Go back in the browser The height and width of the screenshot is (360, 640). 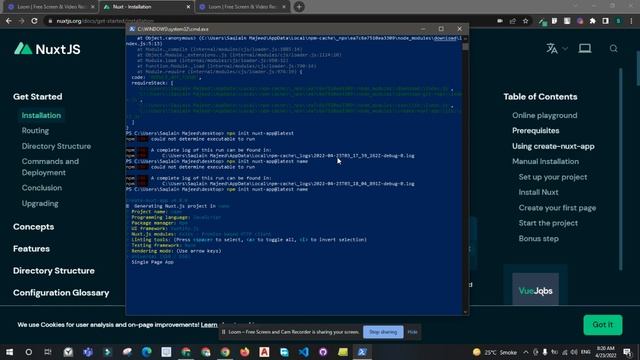(x=9, y=20)
